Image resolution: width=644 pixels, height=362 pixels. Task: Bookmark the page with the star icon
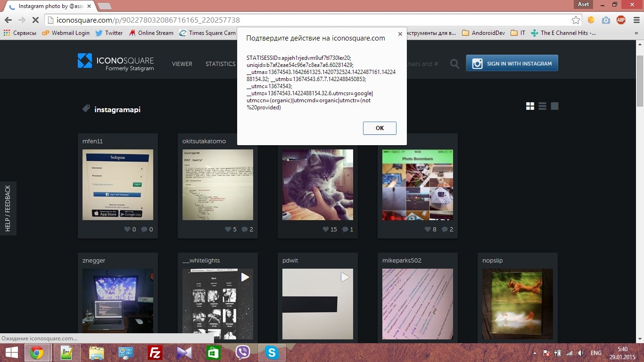coord(576,20)
